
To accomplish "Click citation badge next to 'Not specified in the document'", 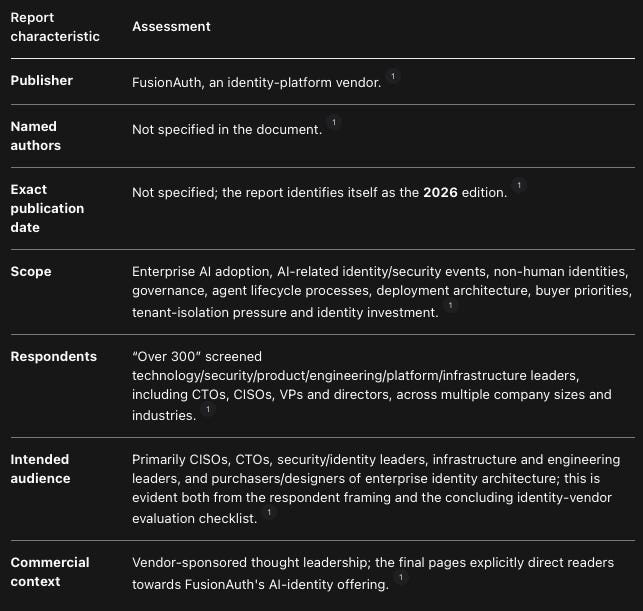I will (334, 123).
